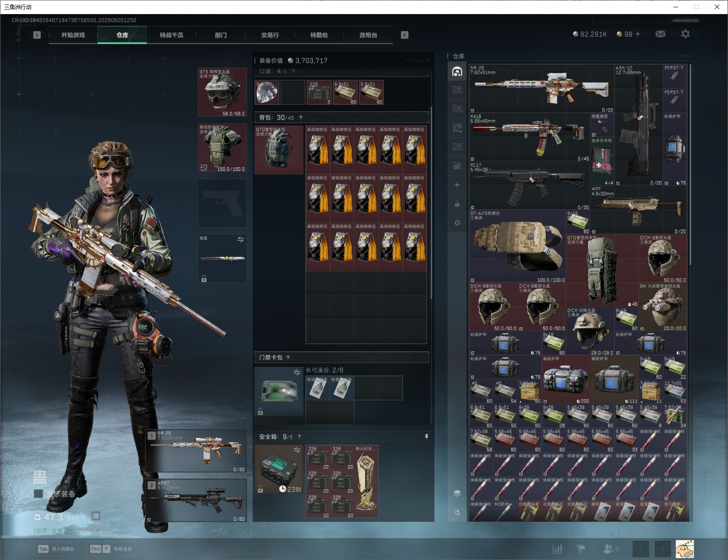Select the keycard bag container icon
728x560 pixels.
(279, 391)
